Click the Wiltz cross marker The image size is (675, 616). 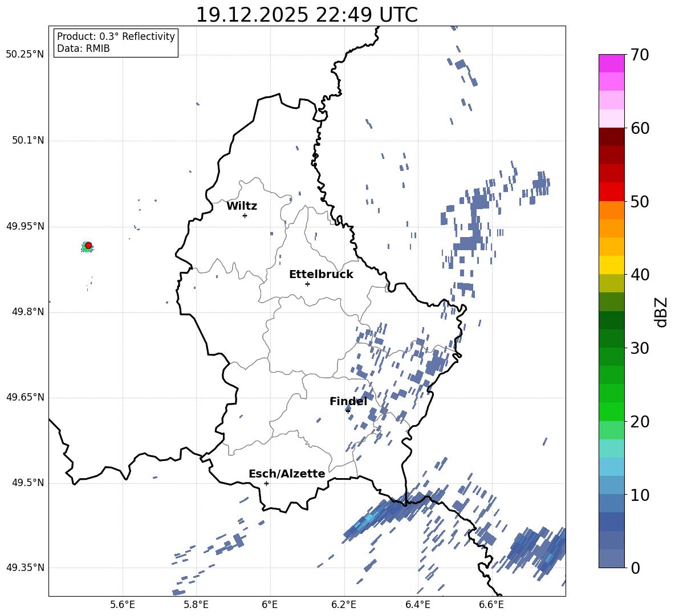coord(245,215)
